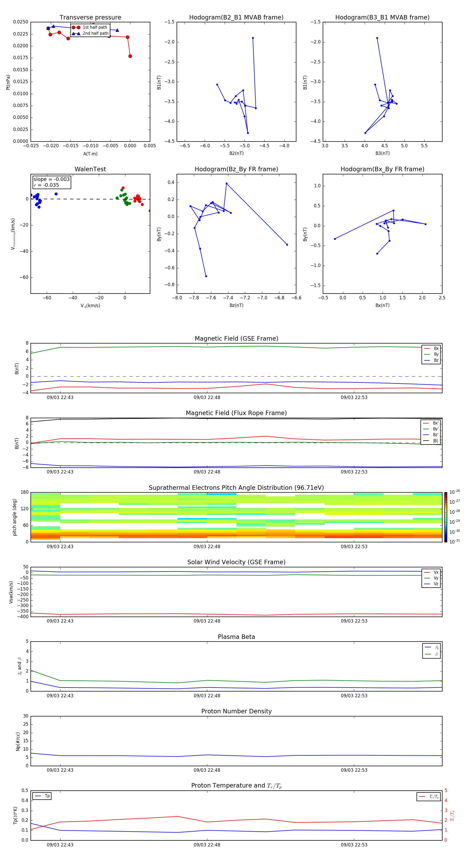Click the "Solar Wind Velocity (GSE Frame)" title

point(236,562)
